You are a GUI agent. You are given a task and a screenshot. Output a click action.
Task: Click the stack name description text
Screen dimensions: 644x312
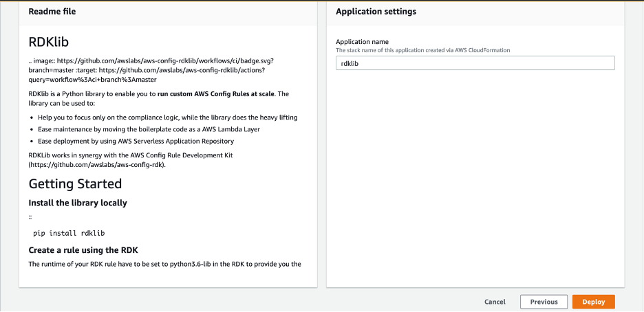pyautogui.click(x=423, y=50)
